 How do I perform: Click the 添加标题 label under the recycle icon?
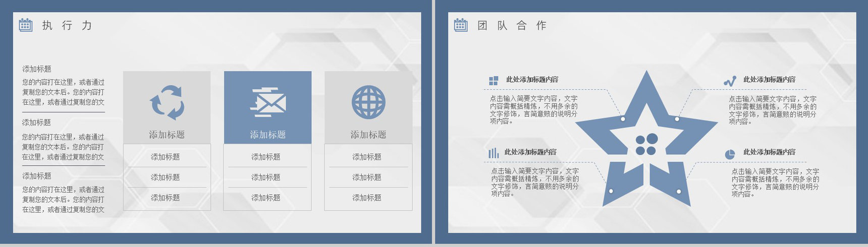[167, 135]
